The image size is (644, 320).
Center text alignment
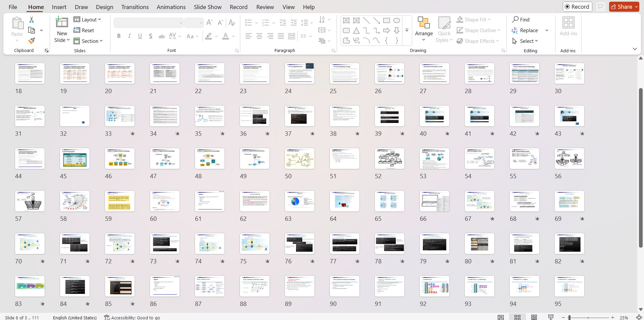pyautogui.click(x=259, y=36)
